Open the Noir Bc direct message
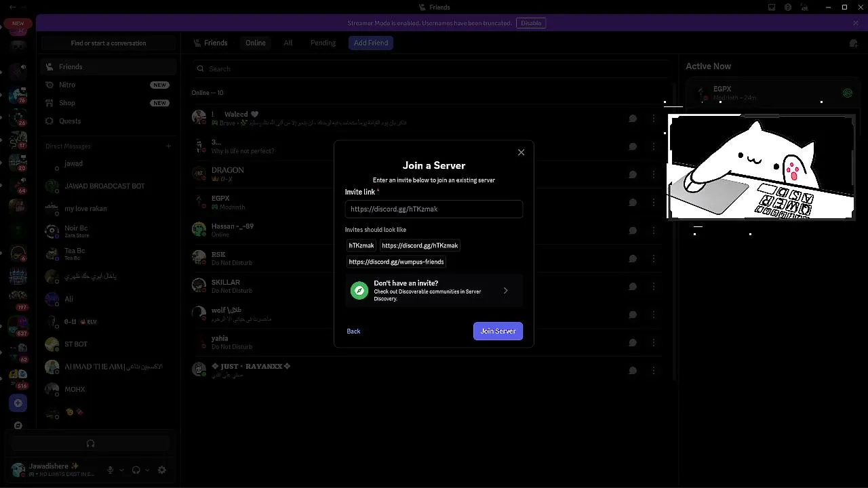Image resolution: width=868 pixels, height=488 pixels. [x=108, y=231]
